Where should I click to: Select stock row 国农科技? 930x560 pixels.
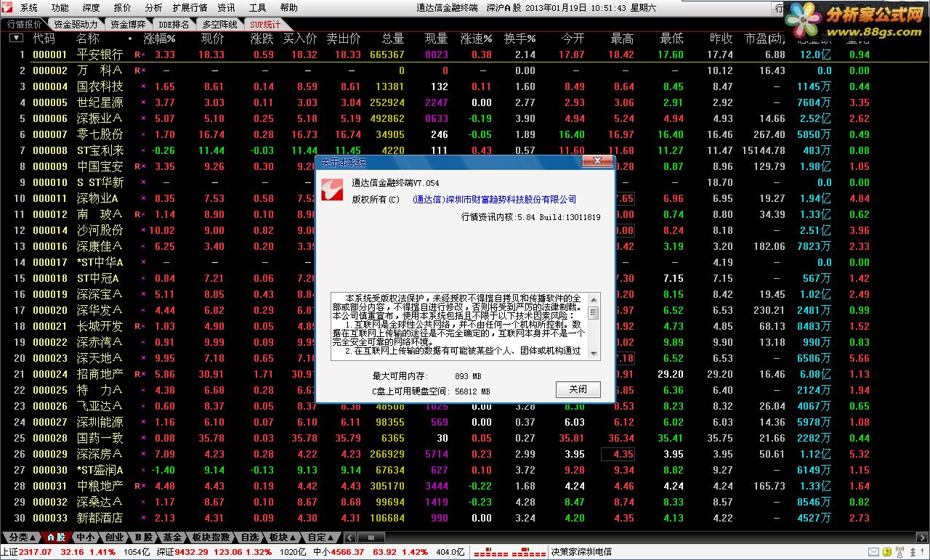(x=465, y=86)
